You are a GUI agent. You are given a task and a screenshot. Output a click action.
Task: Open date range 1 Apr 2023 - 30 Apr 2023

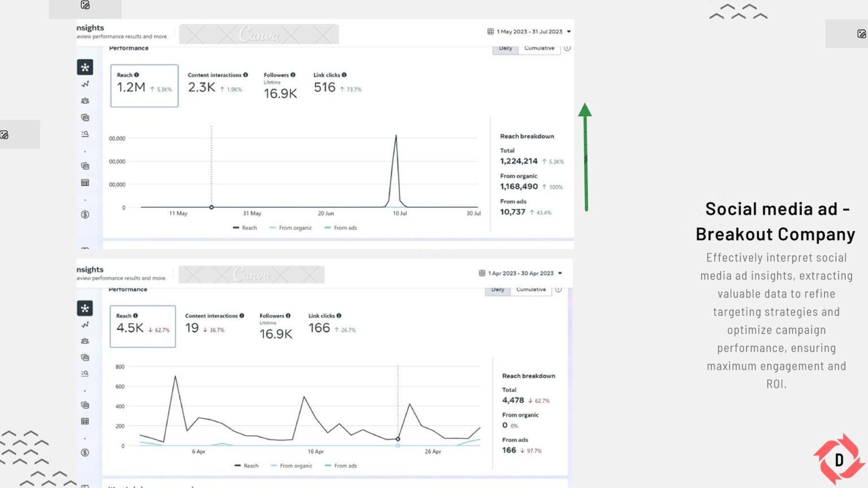(x=520, y=273)
